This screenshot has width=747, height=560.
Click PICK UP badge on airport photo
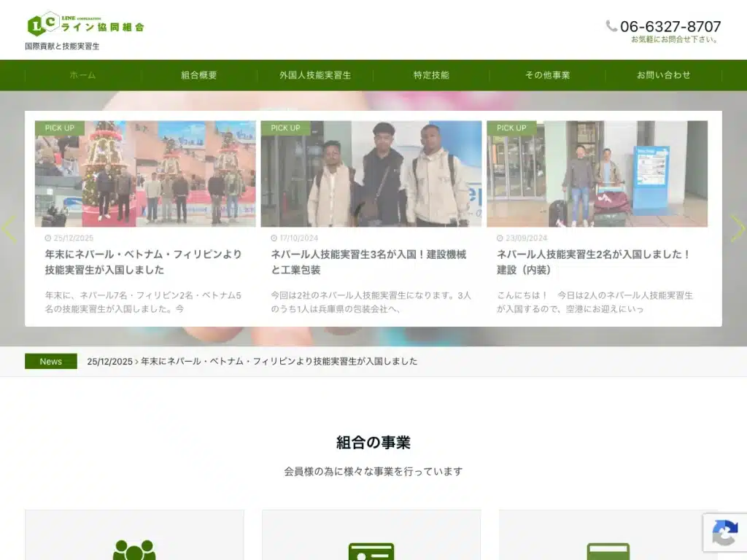[x=511, y=128]
